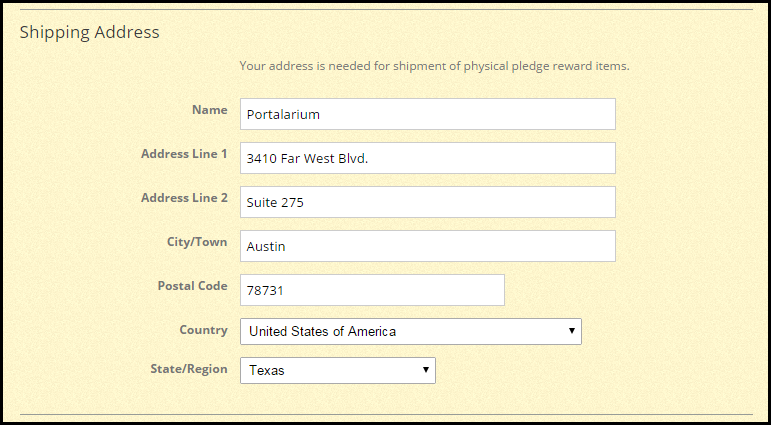Click the divider line above Shipping Address
This screenshot has height=425, width=771.
click(386, 10)
